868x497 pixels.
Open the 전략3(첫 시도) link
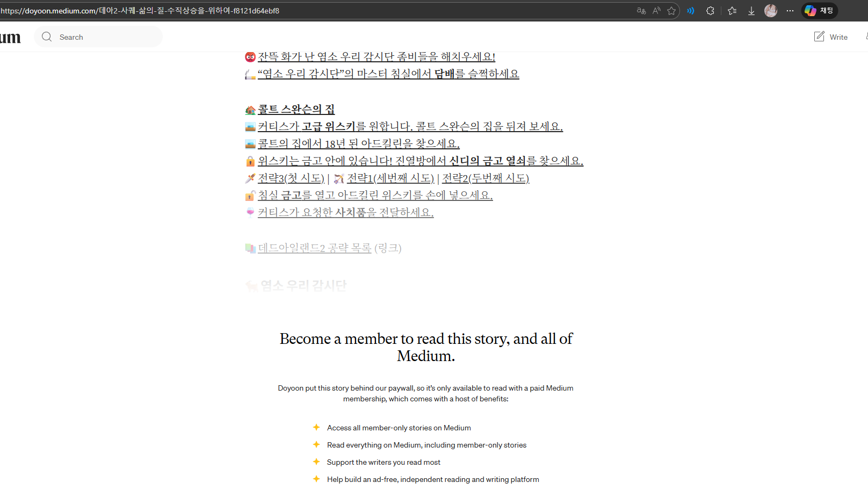(x=291, y=178)
